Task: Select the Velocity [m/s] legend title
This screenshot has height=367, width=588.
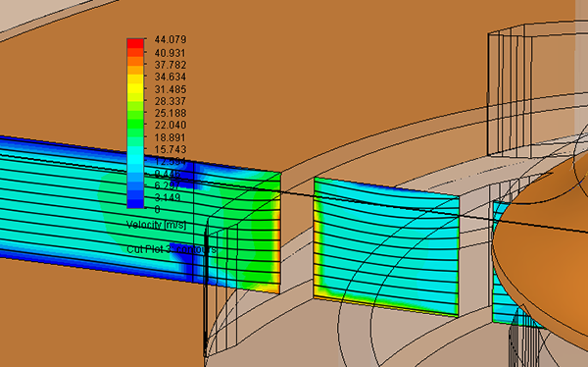Action: (156, 225)
